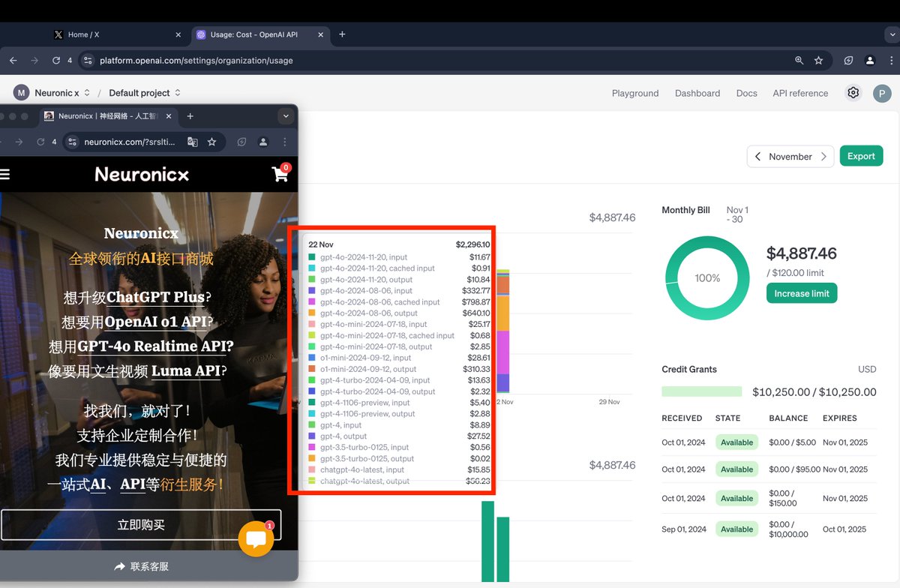Image resolution: width=900 pixels, height=588 pixels.
Task: Select the Neuronicx browser tab
Action: pyautogui.click(x=109, y=116)
